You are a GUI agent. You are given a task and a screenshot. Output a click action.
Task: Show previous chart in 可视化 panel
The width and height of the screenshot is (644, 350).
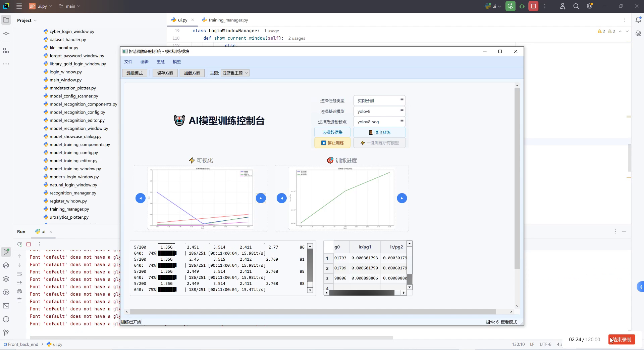[x=141, y=198]
